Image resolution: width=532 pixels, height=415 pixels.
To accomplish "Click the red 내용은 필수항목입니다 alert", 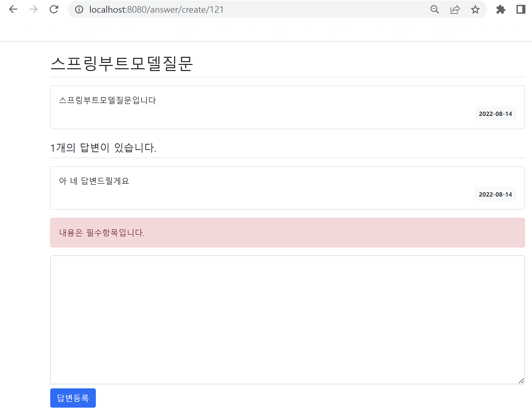I will pyautogui.click(x=287, y=232).
